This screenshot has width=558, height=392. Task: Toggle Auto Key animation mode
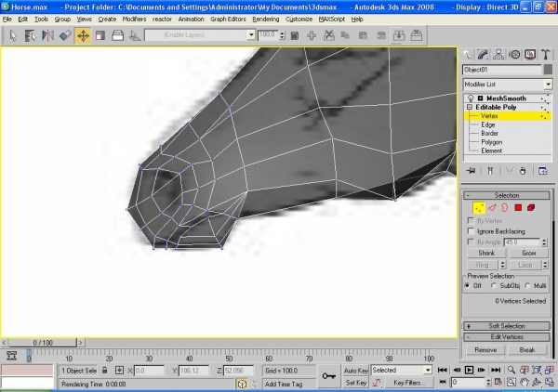coord(355,371)
